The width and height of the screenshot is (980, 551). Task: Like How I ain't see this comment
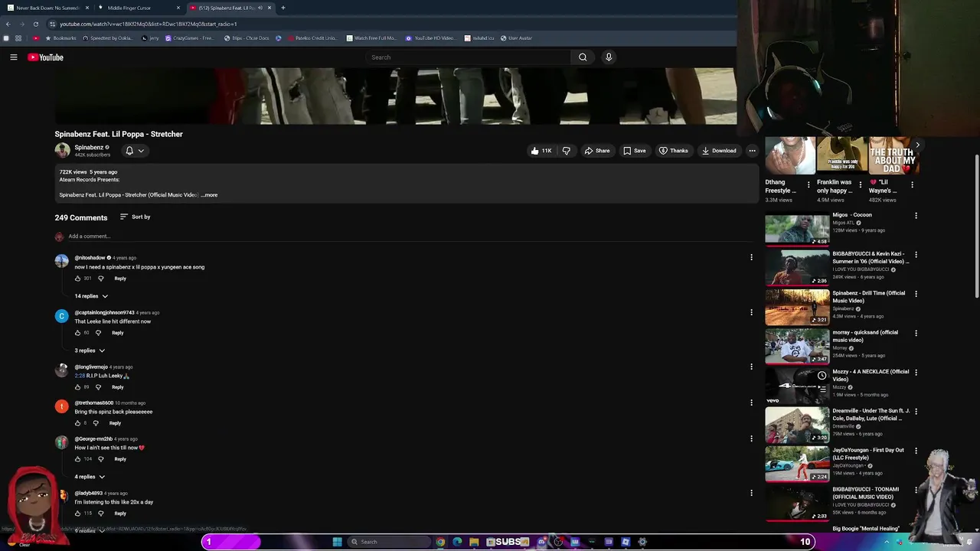tap(77, 459)
